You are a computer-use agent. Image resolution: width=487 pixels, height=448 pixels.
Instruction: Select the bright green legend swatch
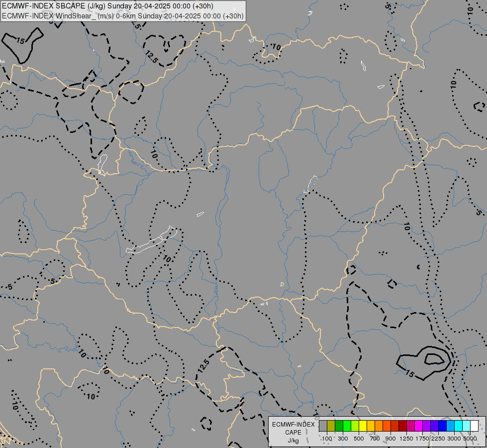pyautogui.click(x=347, y=426)
